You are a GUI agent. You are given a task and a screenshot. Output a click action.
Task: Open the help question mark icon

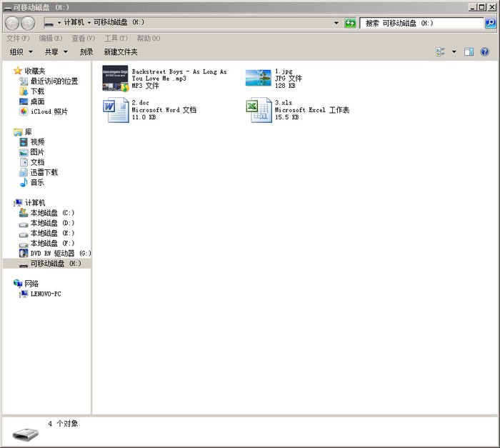485,52
